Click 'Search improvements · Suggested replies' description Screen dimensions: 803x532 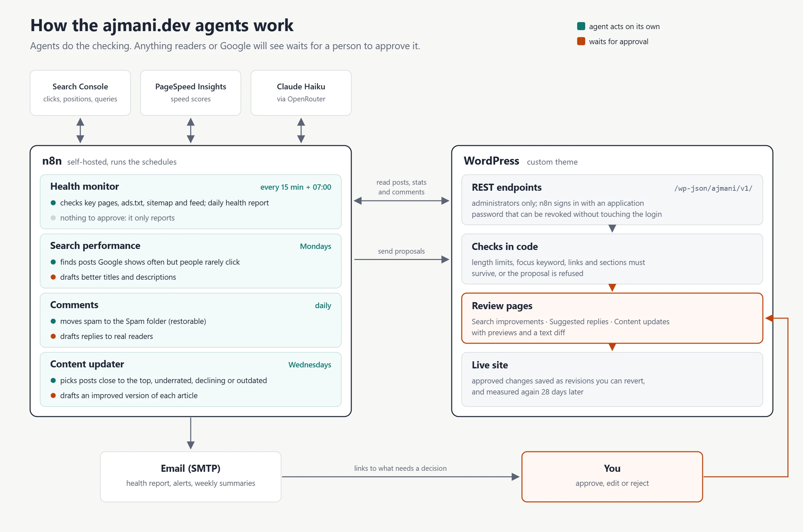570,327
